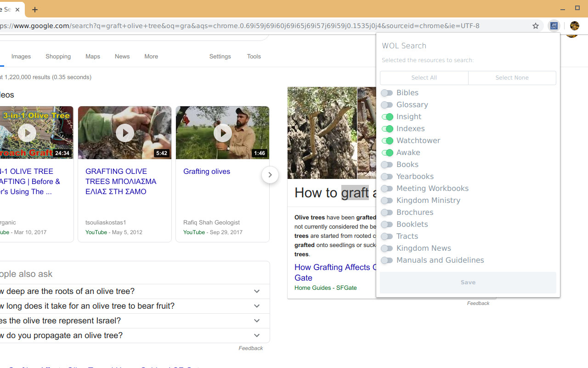
Task: Toggle the Glossary resource switch
Action: 387,105
